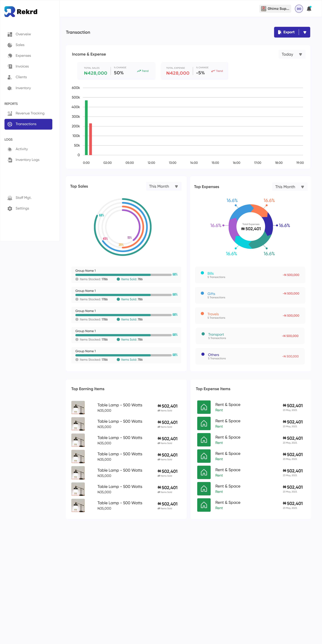Open Inventory menu item

pyautogui.click(x=23, y=88)
